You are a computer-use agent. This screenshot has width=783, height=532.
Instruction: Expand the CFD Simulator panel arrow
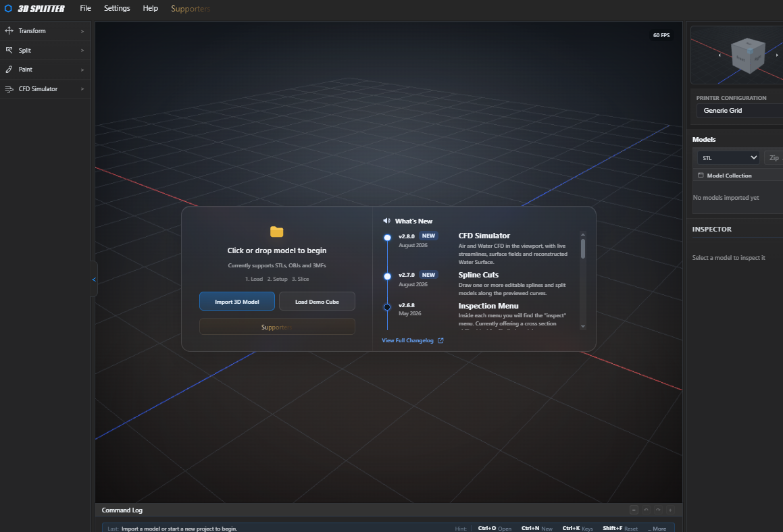pyautogui.click(x=82, y=89)
